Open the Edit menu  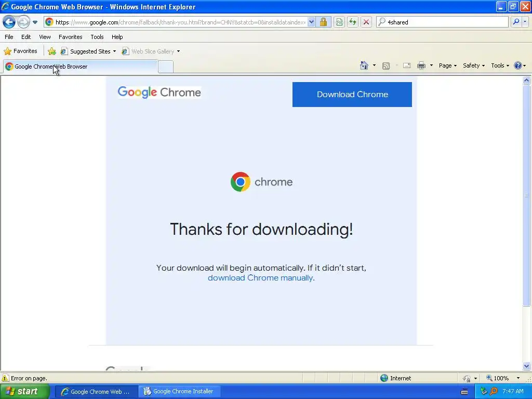[x=26, y=37]
